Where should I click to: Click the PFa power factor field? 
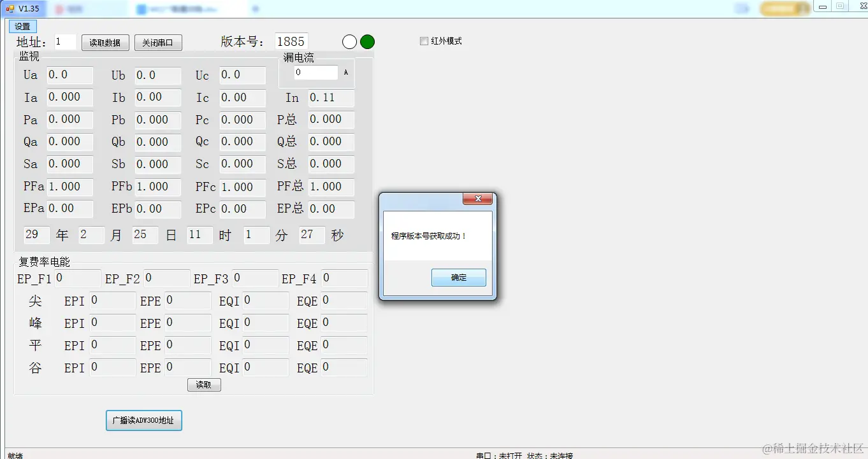click(x=70, y=187)
